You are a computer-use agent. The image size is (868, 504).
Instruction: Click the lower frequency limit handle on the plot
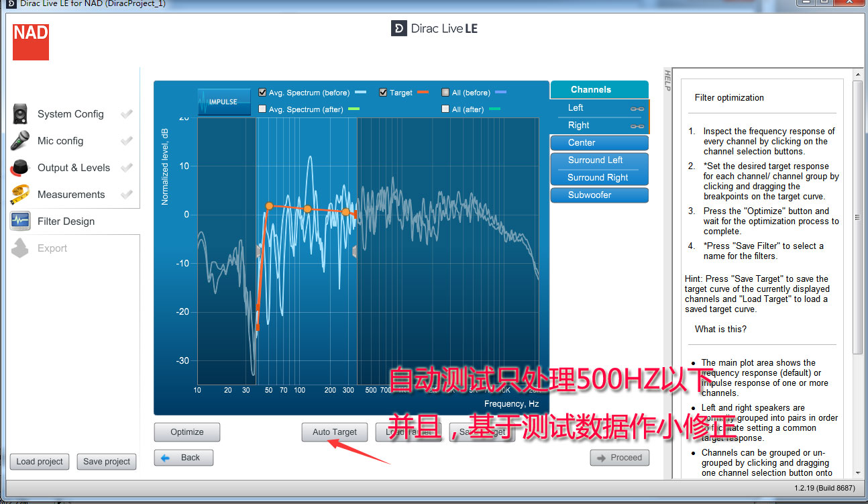(x=258, y=251)
